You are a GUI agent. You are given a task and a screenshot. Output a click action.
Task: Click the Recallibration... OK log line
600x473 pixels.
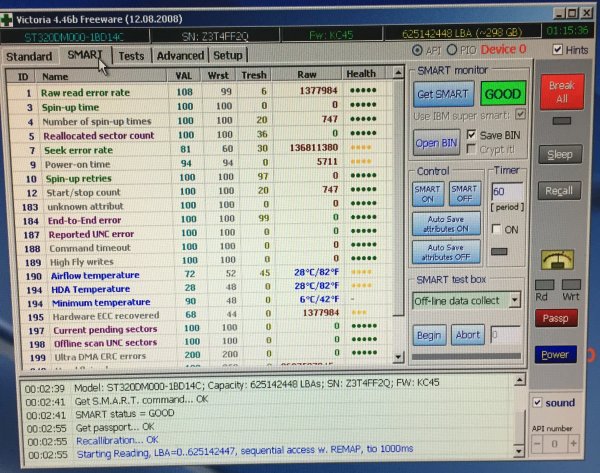(x=117, y=440)
